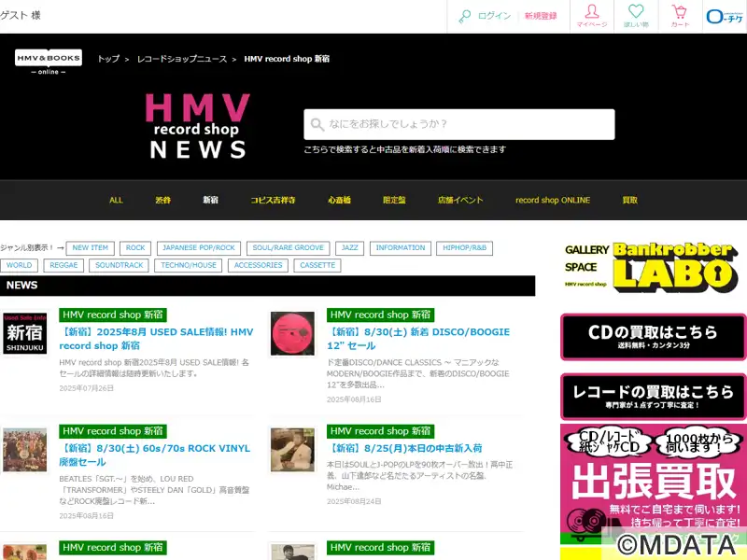Viewport: 747px width, 560px height.
Task: Click the 新規登録 link
Action: [x=541, y=16]
